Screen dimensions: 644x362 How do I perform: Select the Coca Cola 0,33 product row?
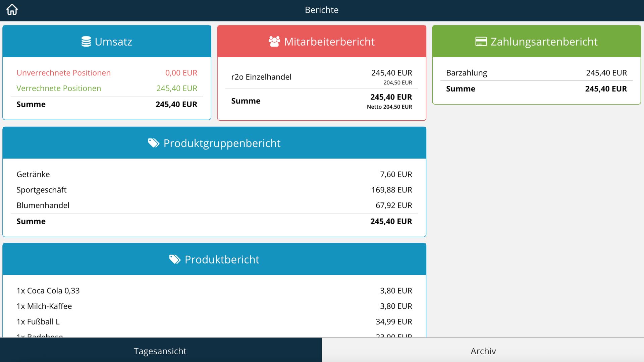pyautogui.click(x=214, y=291)
